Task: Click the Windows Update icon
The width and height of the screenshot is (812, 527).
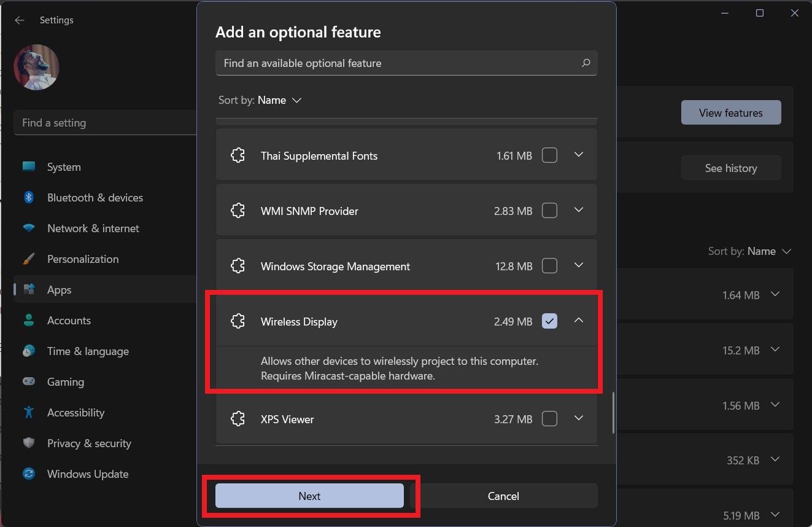Action: (x=29, y=474)
